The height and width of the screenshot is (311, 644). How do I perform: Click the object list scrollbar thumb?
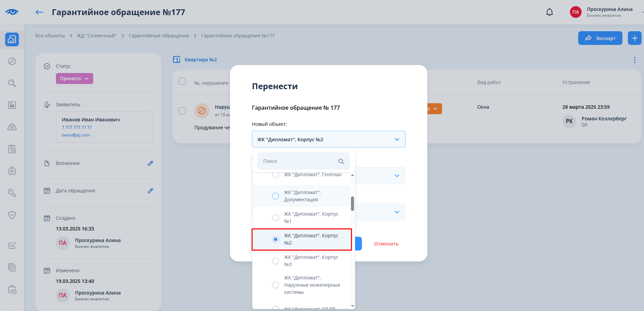point(352,204)
